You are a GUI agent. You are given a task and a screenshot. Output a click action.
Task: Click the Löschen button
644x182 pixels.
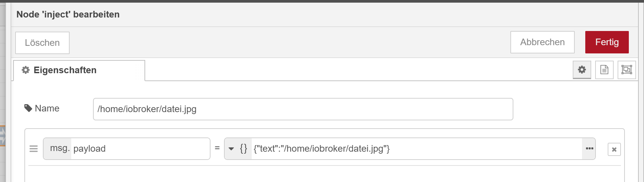pyautogui.click(x=42, y=43)
